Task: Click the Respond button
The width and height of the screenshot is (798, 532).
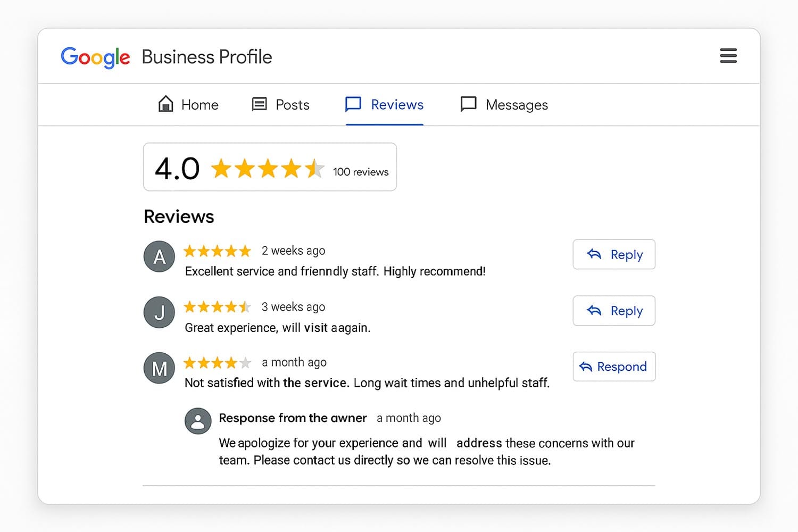Action: (x=614, y=367)
